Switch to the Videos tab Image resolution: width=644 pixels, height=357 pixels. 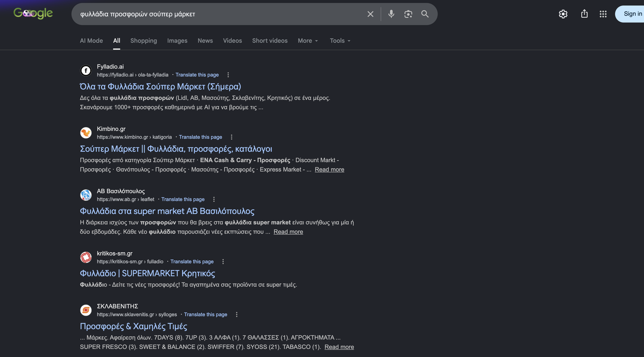point(233,41)
